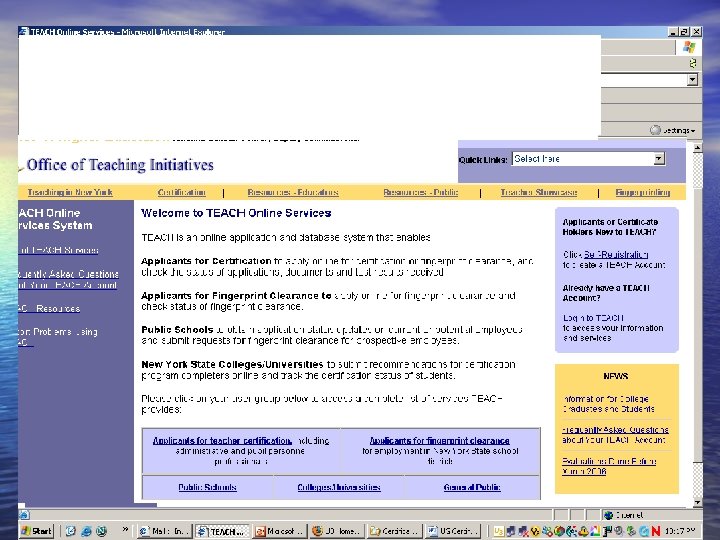Viewport: 720px width, 540px height.
Task: Click the third quick launch icon on taskbar
Action: [101, 531]
